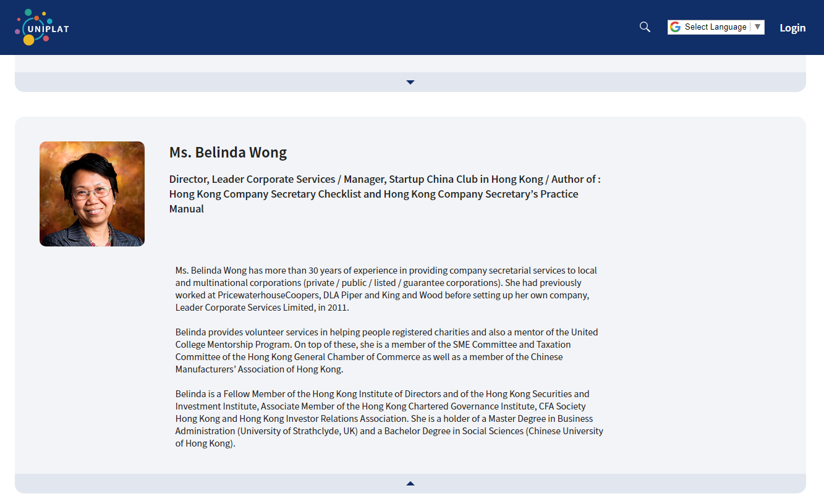Open the Select Language dropdown
The width and height of the screenshot is (824, 504).
point(716,27)
